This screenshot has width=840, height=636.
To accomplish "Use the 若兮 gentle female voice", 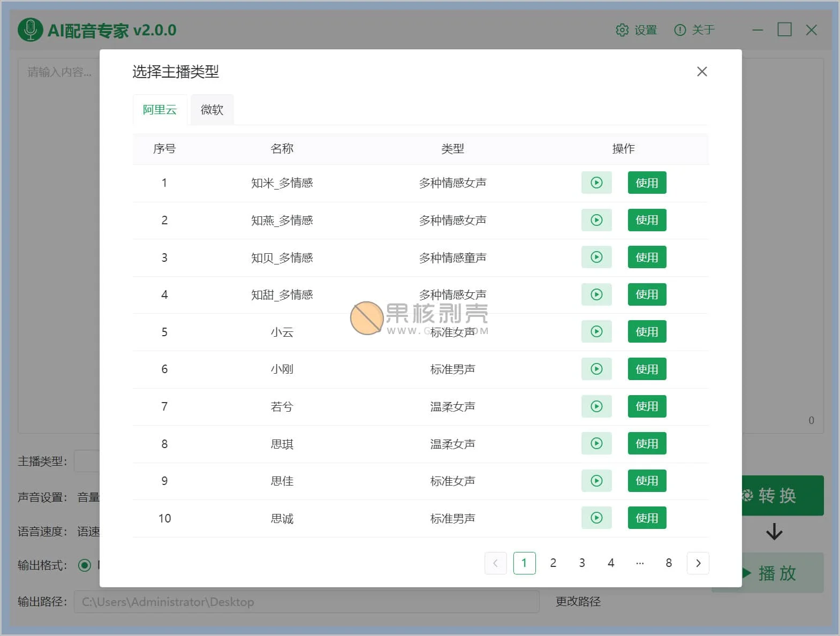I will [647, 406].
